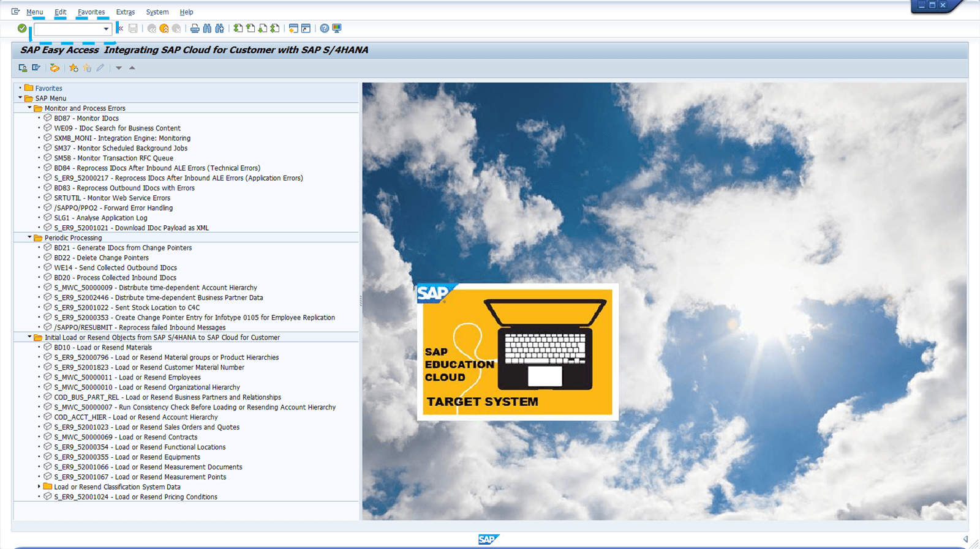Click the Find Next binoculars icon

(219, 28)
